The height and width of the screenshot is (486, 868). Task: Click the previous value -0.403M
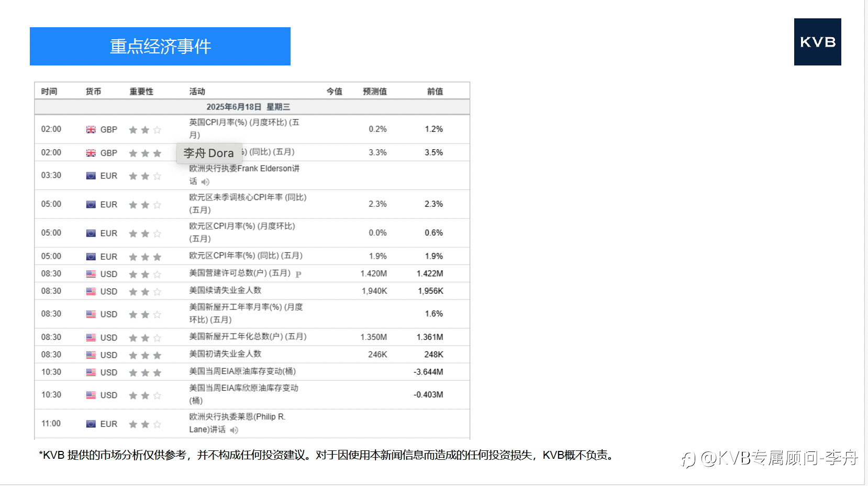click(x=428, y=394)
